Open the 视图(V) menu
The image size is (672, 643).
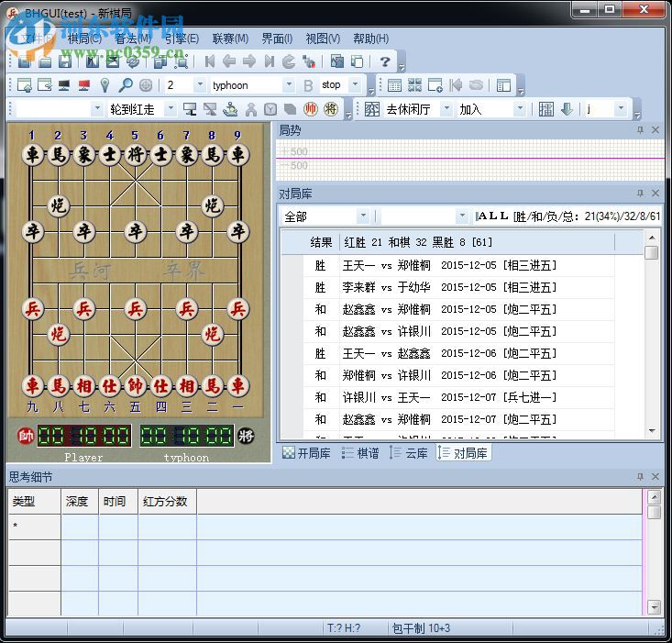coord(323,39)
